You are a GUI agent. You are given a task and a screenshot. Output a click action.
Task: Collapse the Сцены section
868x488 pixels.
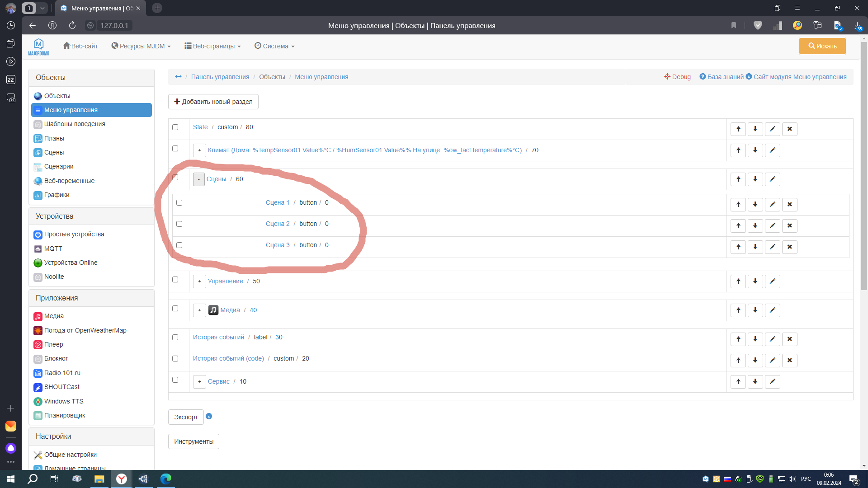[x=199, y=179]
